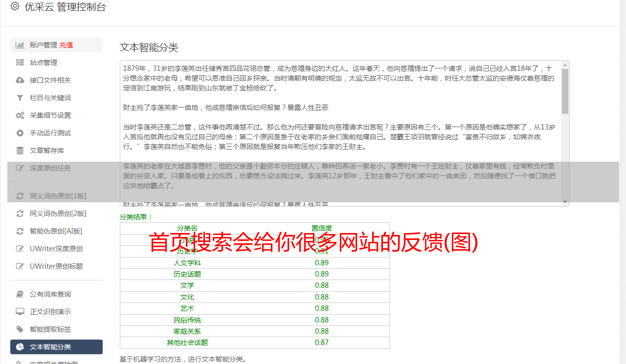Click the 分类名 column header

(x=187, y=228)
